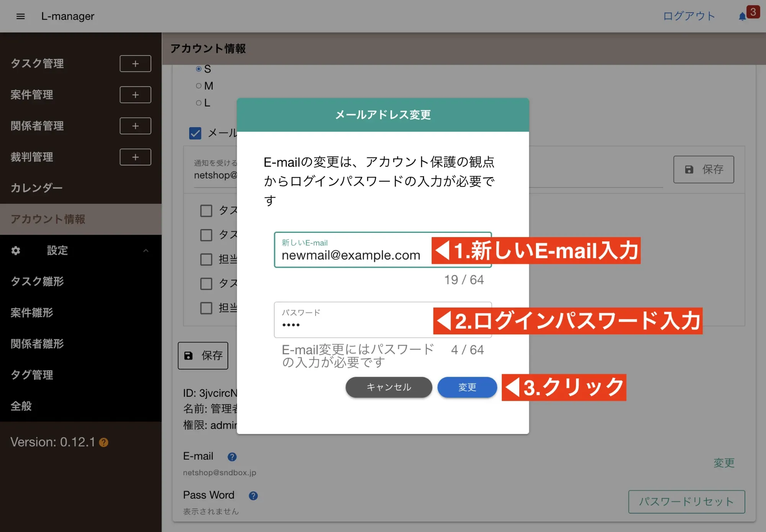This screenshot has width=766, height=532.
Task: Select the M size radio button
Action: tap(198, 86)
